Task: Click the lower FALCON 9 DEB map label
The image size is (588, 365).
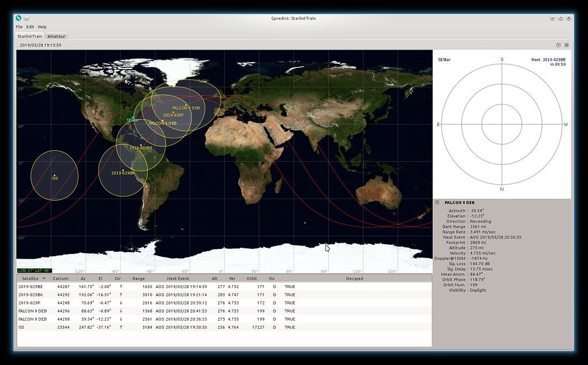Action: pyautogui.click(x=163, y=123)
